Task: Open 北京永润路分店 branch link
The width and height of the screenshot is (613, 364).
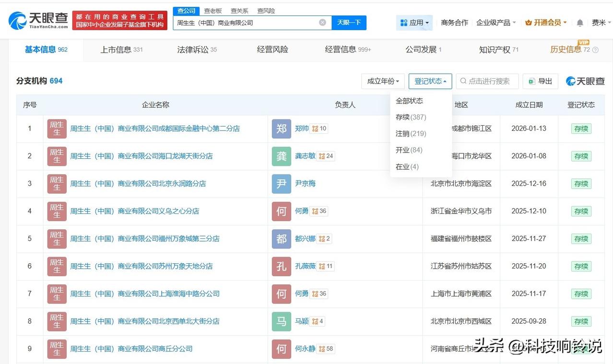Action: [138, 184]
